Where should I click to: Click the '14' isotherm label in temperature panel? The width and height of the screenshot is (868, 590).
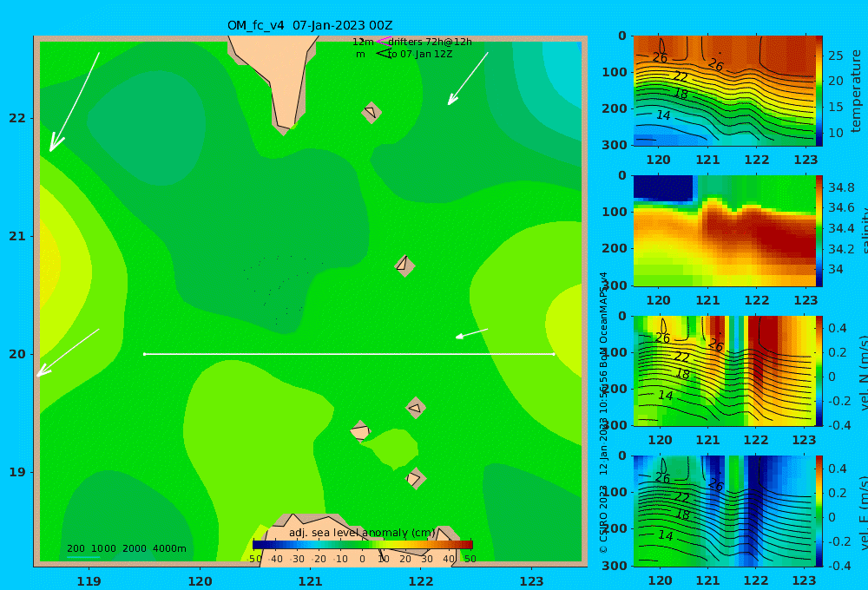tap(663, 115)
